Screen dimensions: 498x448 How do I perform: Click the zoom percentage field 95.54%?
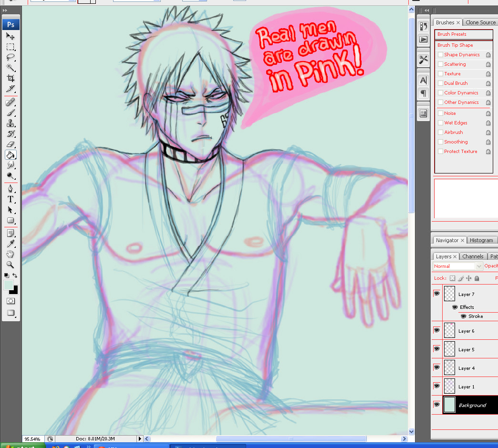click(33, 439)
